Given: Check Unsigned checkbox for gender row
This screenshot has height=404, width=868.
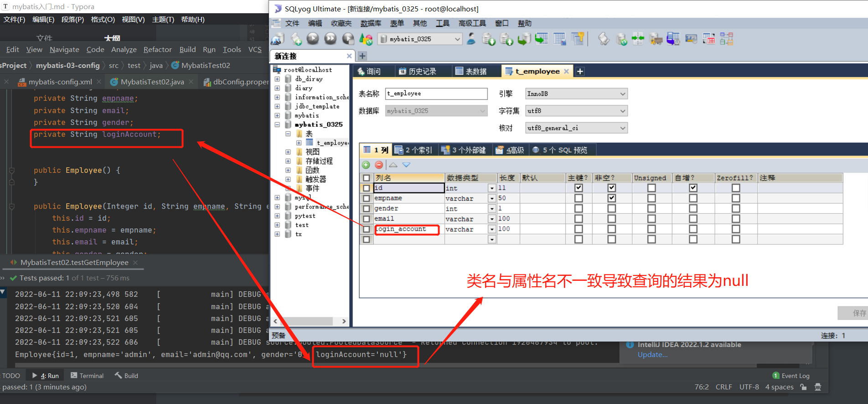Looking at the screenshot, I should (x=651, y=208).
